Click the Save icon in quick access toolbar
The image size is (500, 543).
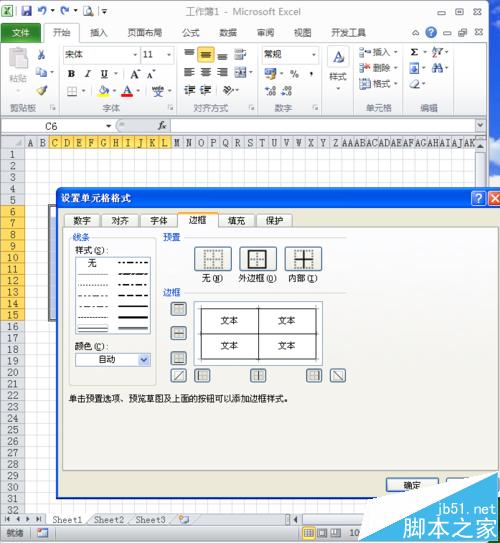26,11
